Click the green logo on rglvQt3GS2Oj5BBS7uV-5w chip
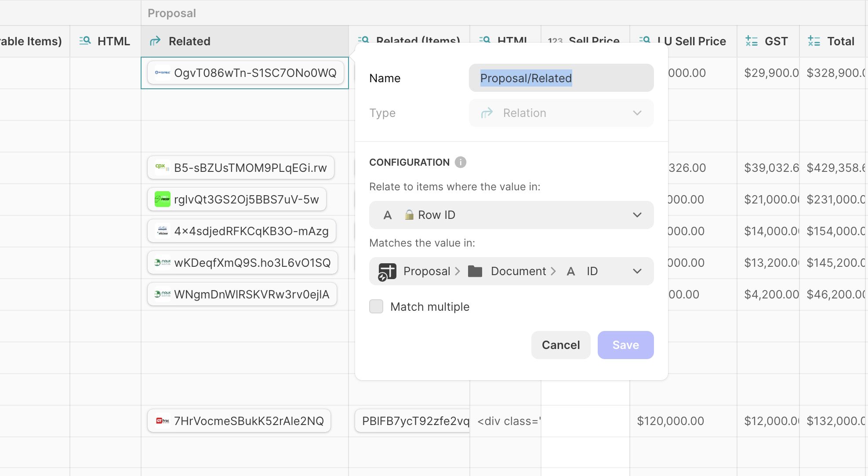 (162, 199)
